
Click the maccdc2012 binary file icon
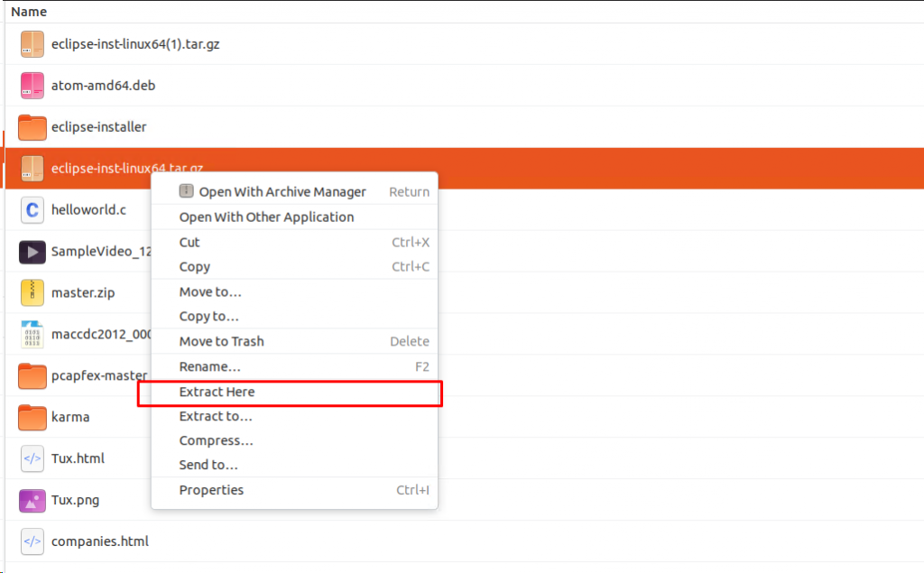coord(32,334)
